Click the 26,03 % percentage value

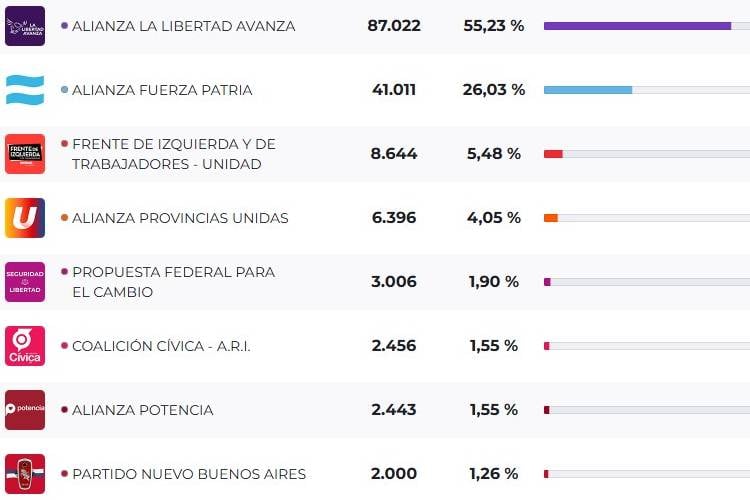[493, 90]
